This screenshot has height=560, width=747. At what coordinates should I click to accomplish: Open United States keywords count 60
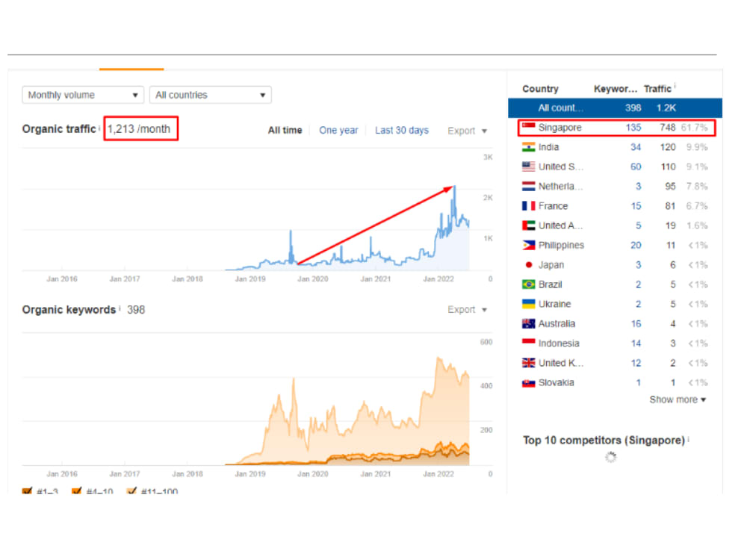point(636,167)
